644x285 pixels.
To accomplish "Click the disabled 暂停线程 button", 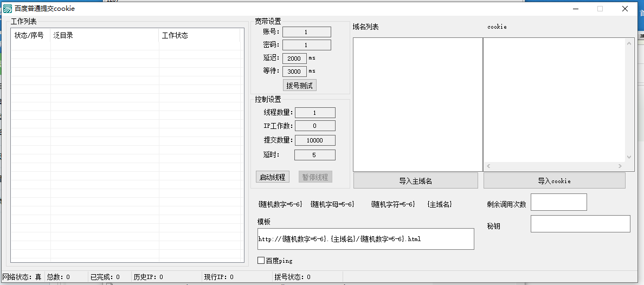I will click(315, 177).
